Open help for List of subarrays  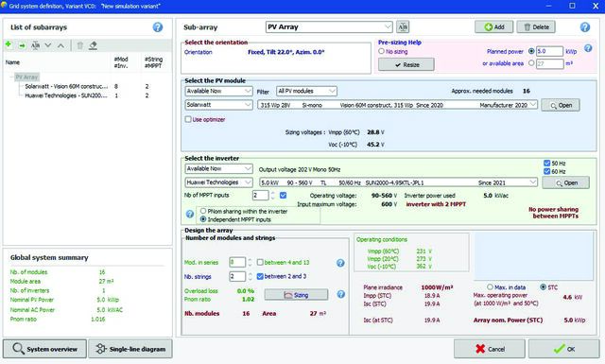click(x=158, y=27)
